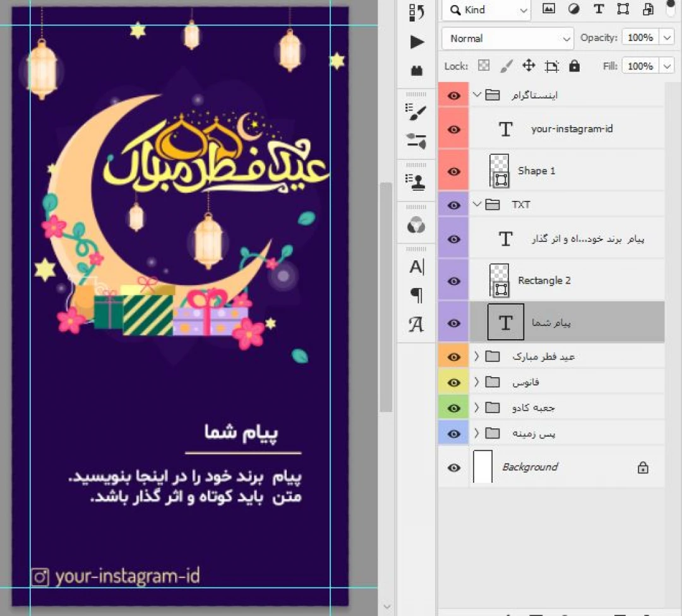Click the lock all padlock icon
This screenshot has height=616, width=682.
click(574, 66)
